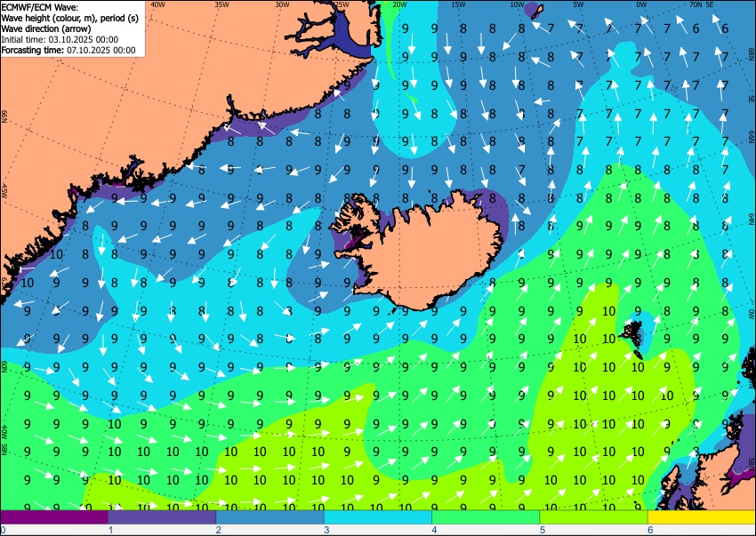Click the 'Initial time: 03.10.2025 00:00' text
Image resolution: width=756 pixels, height=536 pixels.
tap(60, 39)
